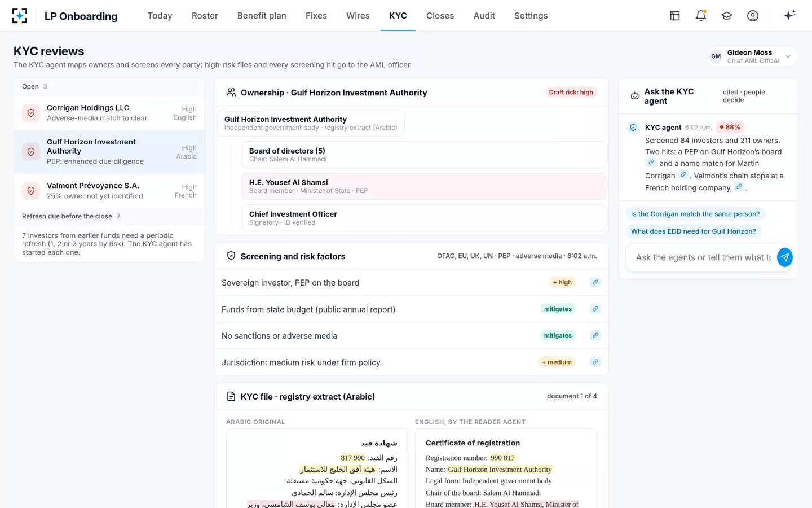Select the Fixes tab
This screenshot has width=812, height=508.
click(316, 16)
